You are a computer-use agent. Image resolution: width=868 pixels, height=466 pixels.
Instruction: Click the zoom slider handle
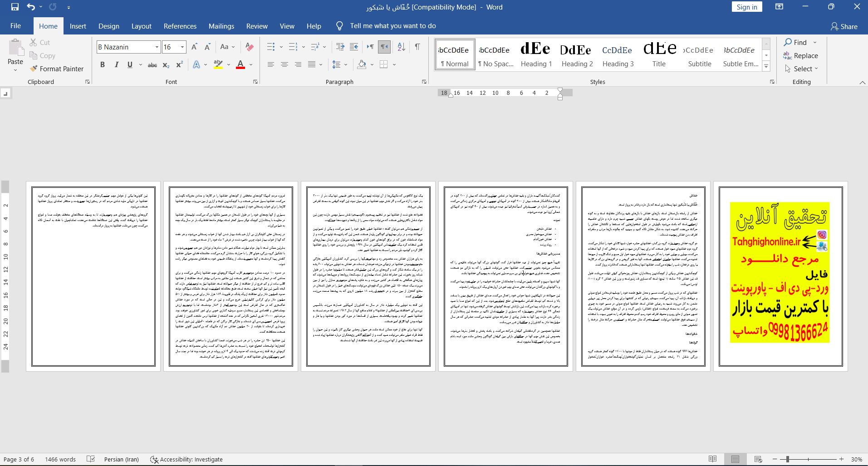click(x=788, y=459)
